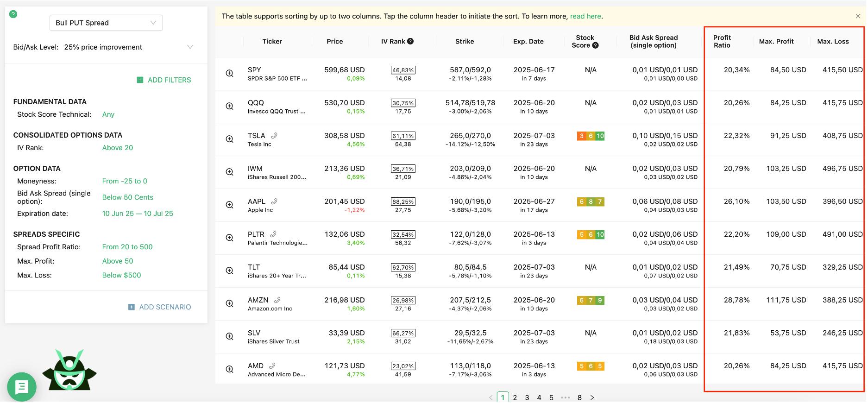Click the pagination ellipsis to jump pages
Image resolution: width=868 pixels, height=403 pixels.
tap(566, 398)
